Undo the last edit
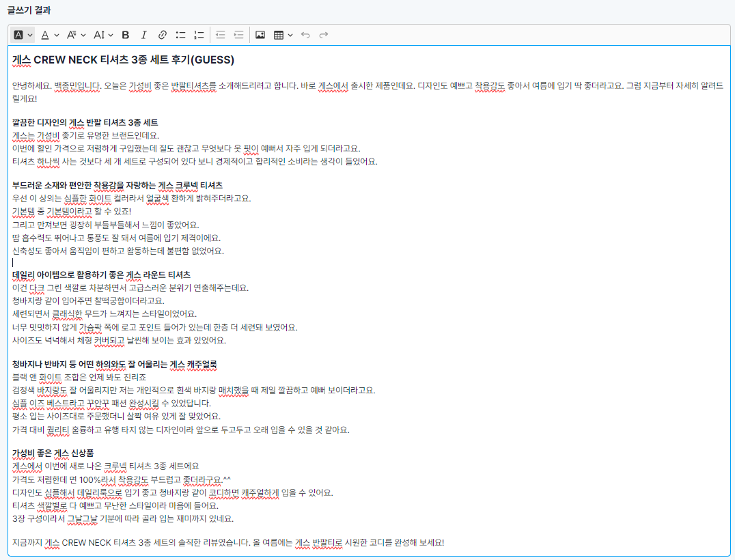Viewport: 735px width, 560px height. pos(305,35)
